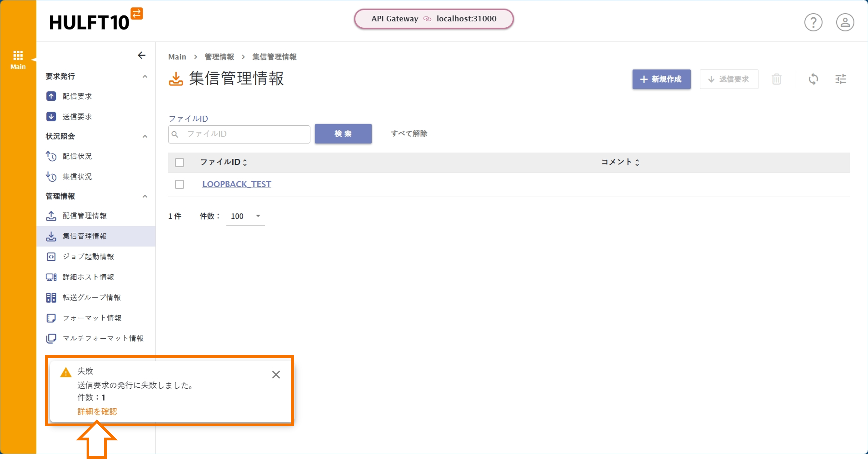
Task: Open the help question mark icon
Action: coord(813,22)
